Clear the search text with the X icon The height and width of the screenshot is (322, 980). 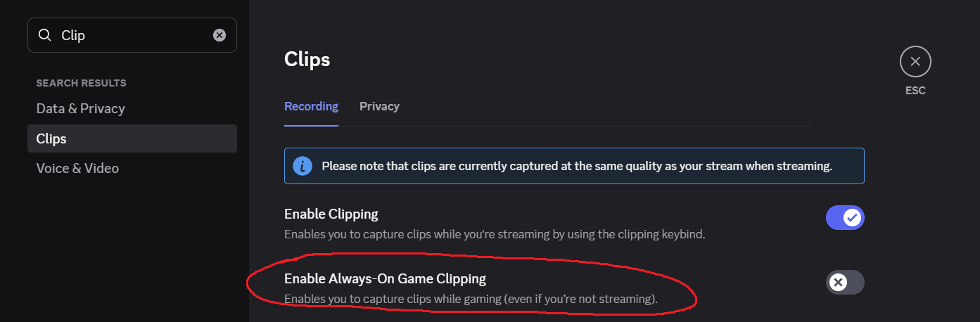219,35
